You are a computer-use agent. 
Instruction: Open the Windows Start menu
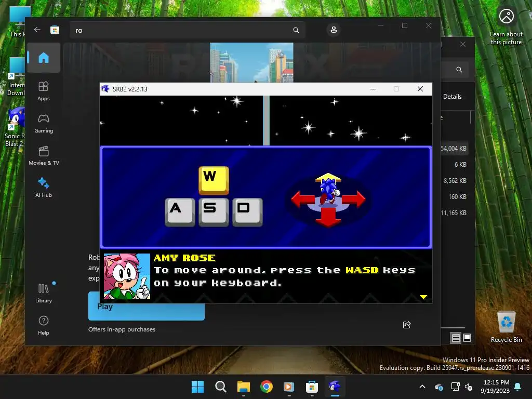point(197,387)
